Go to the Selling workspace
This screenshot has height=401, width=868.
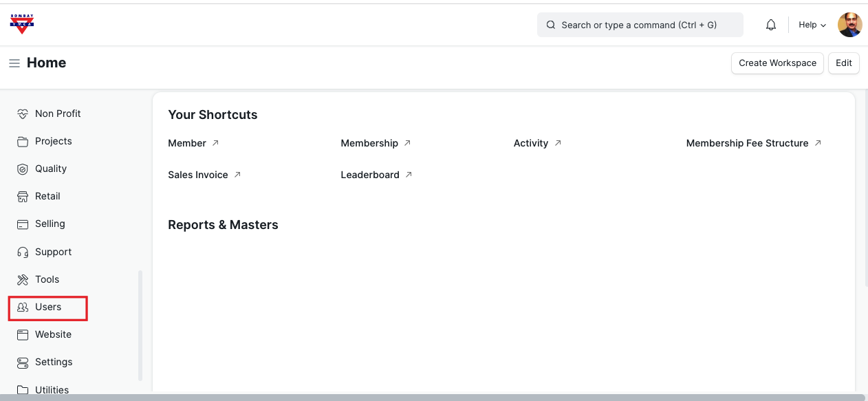point(50,224)
